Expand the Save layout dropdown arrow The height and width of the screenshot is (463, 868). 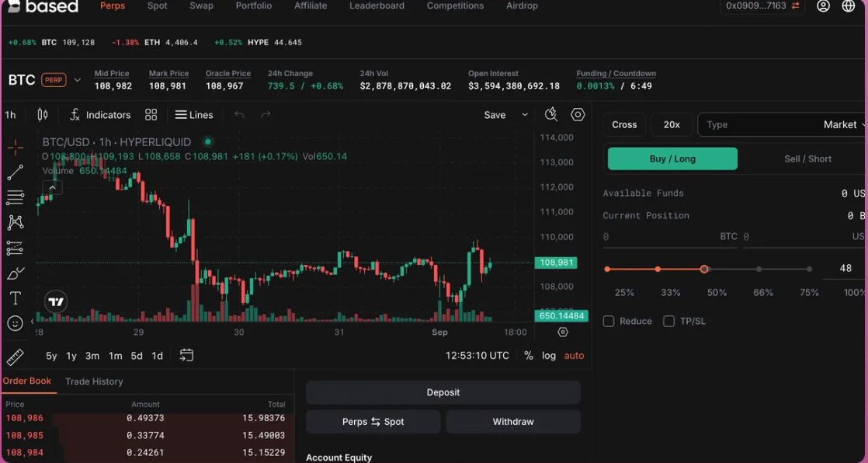525,115
